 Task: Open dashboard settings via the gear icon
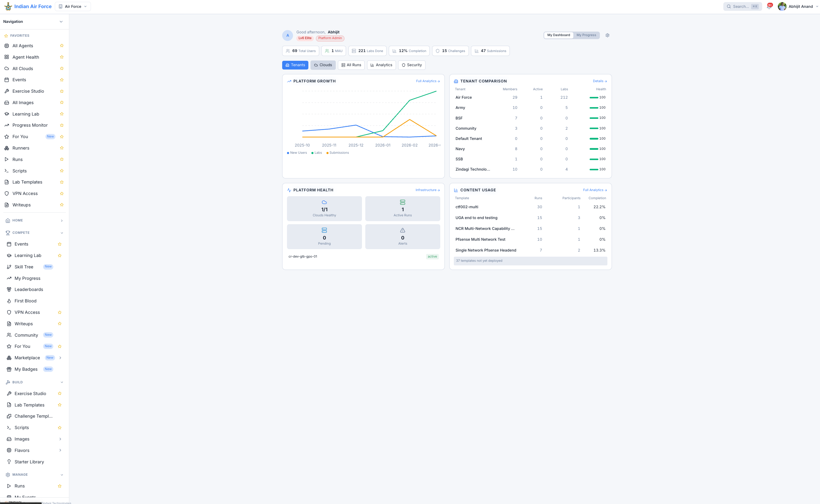607,35
